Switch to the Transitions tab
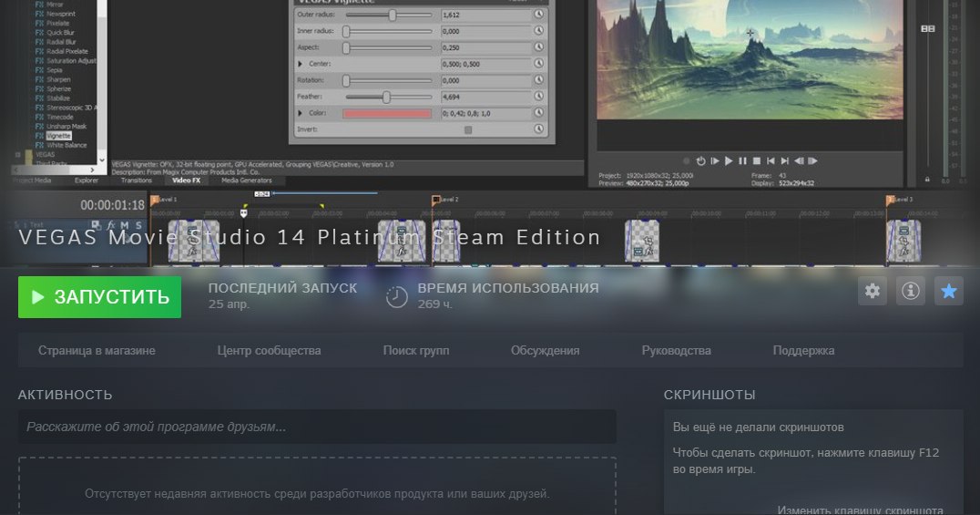The width and height of the screenshot is (980, 515). 137,180
